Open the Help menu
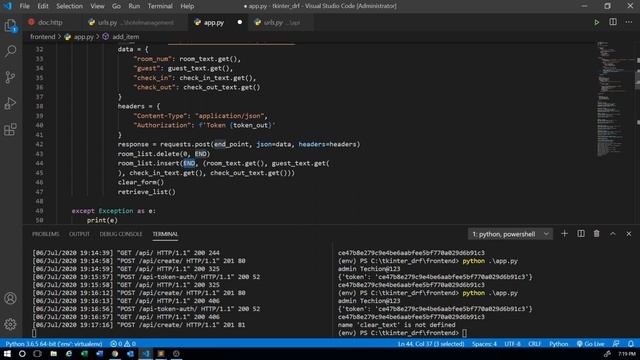 point(187,6)
